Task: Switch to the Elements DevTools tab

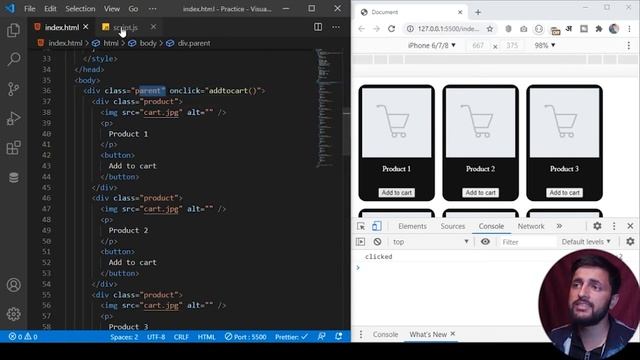Action: click(412, 226)
